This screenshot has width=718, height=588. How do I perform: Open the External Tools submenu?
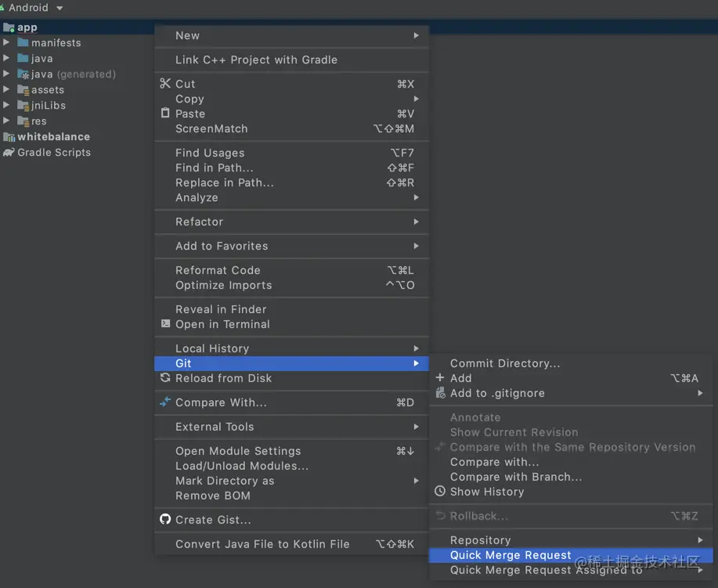292,427
